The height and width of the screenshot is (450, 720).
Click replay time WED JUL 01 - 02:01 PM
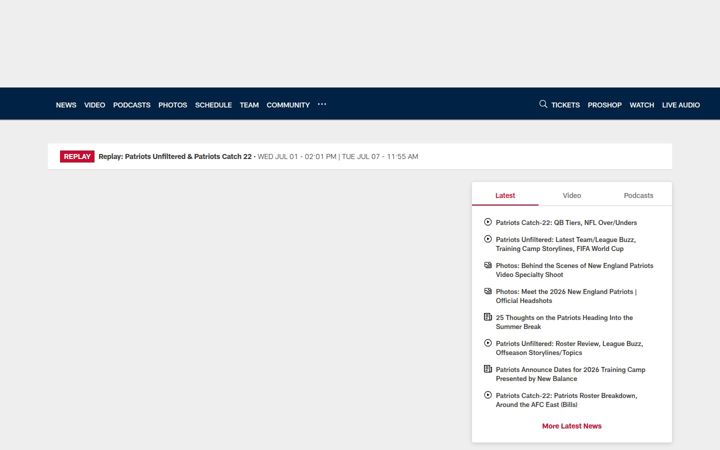point(297,157)
